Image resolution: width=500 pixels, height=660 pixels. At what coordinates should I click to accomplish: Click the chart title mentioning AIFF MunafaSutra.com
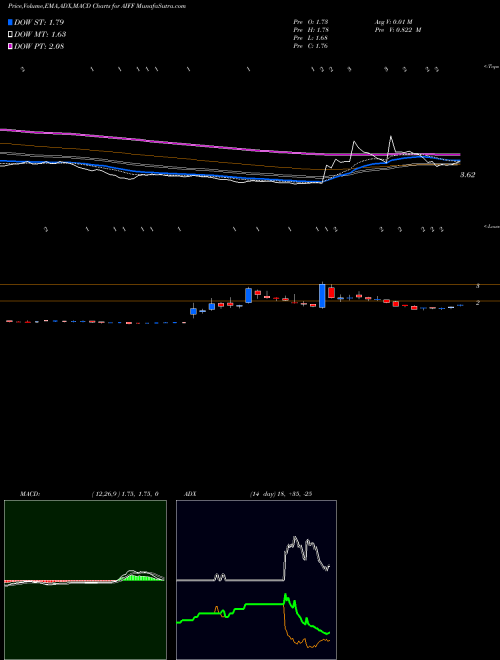tap(97, 7)
